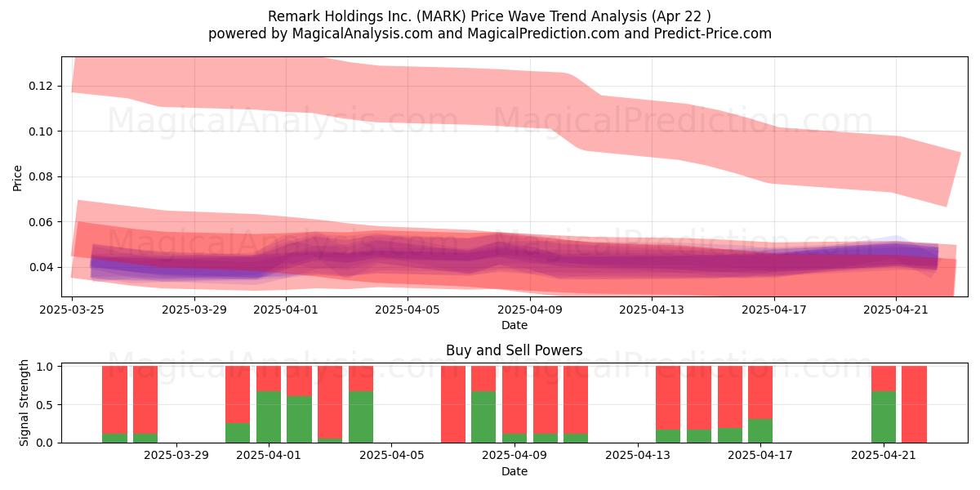
Task: Click the 2025-04-21 date on Buy and Sell axis
Action: [x=884, y=456]
